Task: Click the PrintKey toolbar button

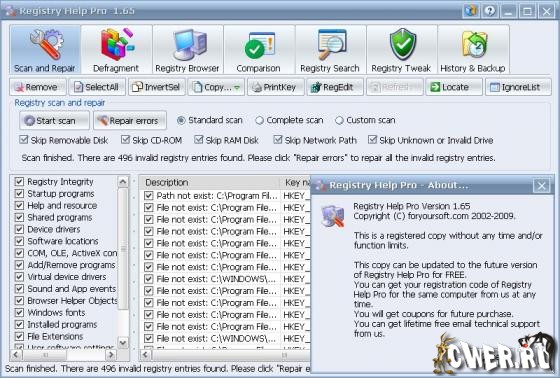Action: point(276,87)
